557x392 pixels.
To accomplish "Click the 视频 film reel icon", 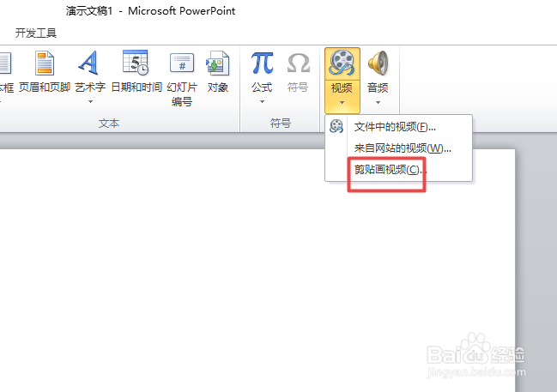I will click(x=342, y=63).
